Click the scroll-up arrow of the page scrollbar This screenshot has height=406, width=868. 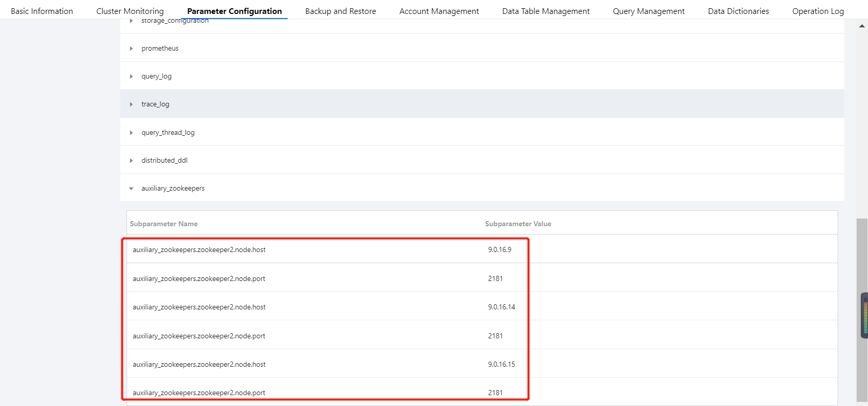(x=862, y=26)
